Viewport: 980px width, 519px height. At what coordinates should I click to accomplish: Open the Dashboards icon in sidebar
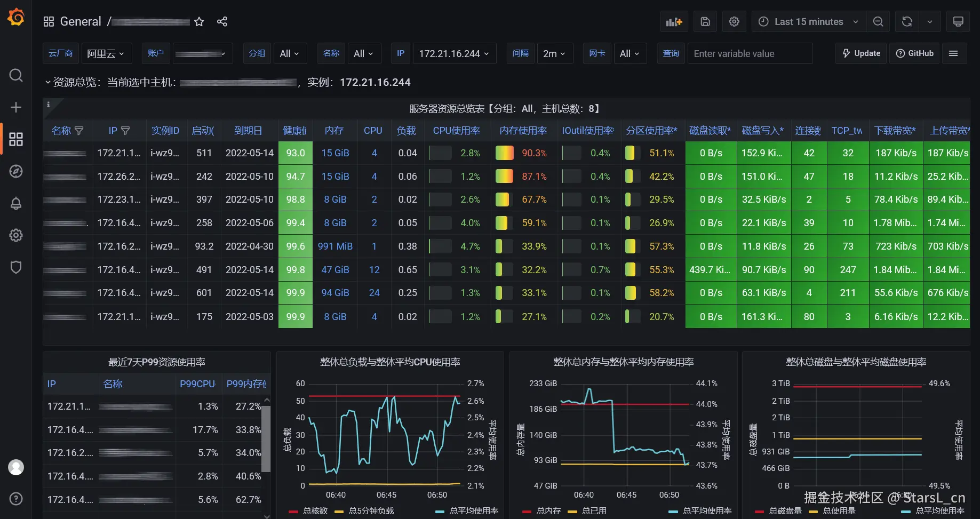[16, 139]
